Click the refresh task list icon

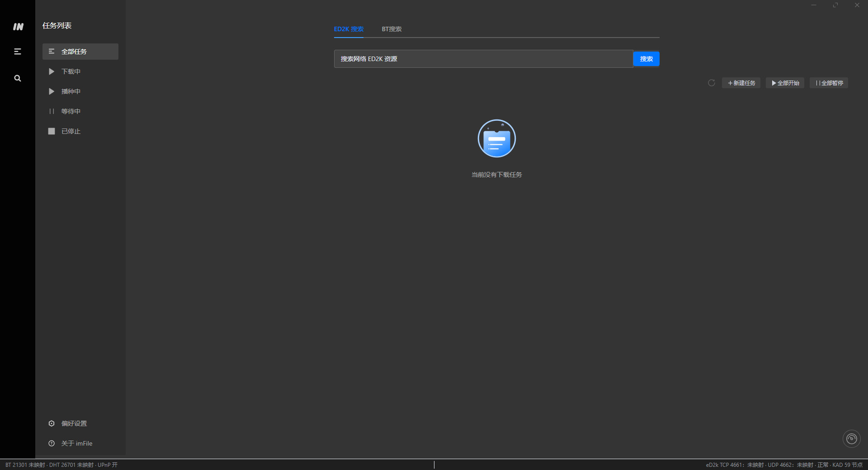(711, 83)
